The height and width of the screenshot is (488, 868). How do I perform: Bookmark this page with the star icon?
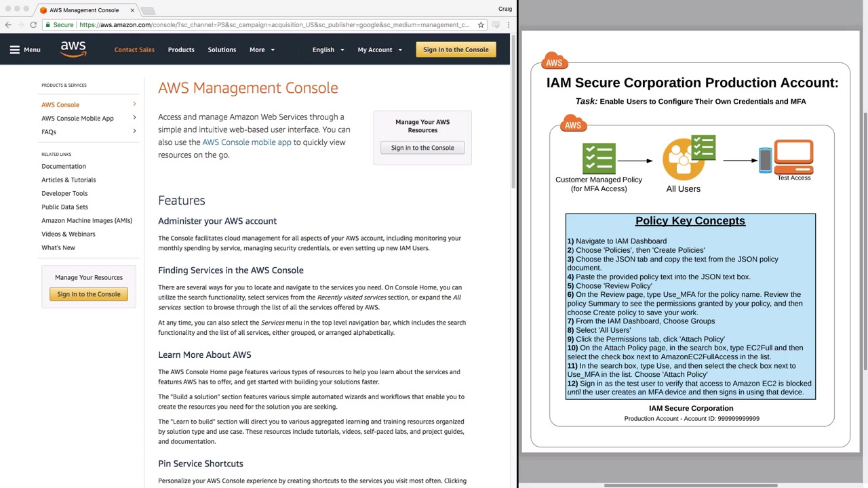pyautogui.click(x=481, y=25)
